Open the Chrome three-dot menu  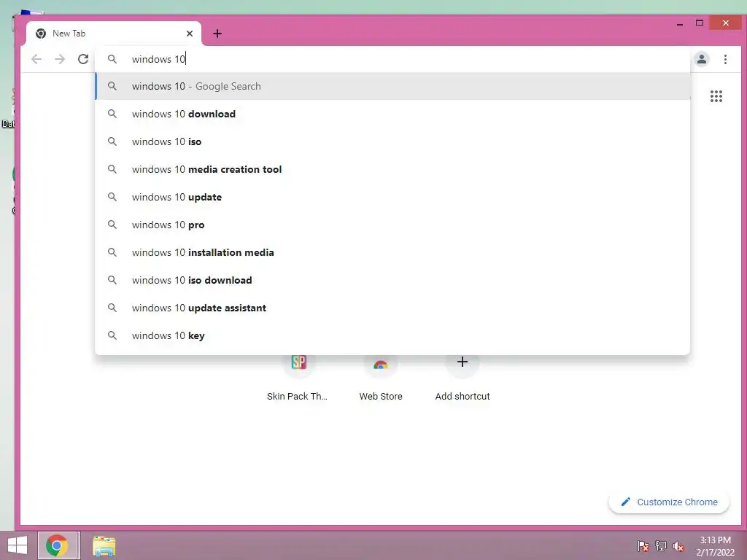[x=725, y=59]
